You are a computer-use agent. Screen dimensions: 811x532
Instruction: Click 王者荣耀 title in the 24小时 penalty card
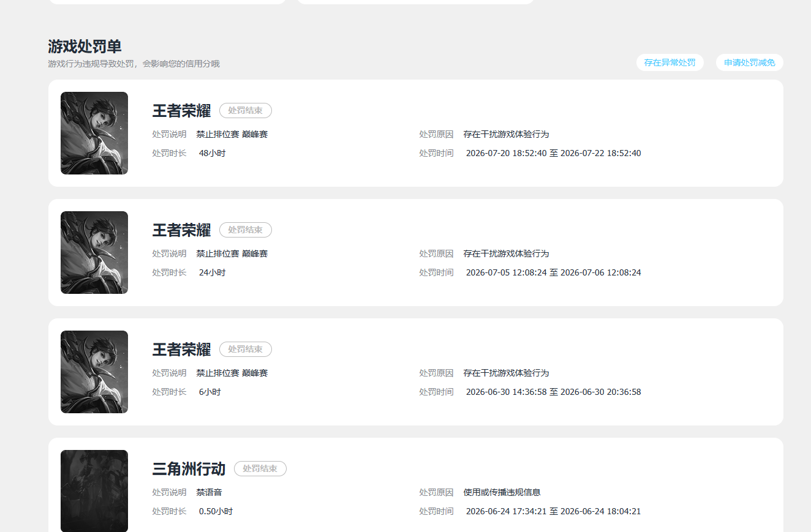coord(181,230)
